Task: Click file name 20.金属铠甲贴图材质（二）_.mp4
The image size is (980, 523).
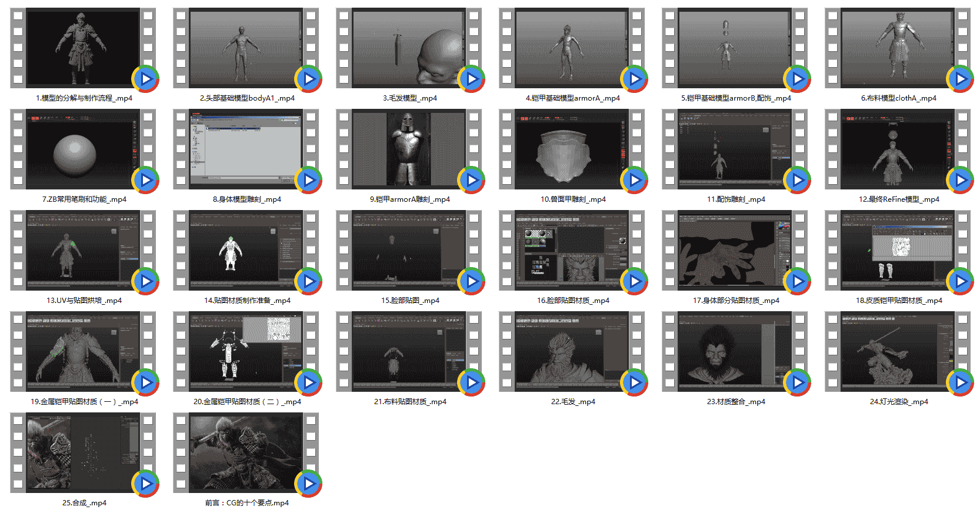Action: click(x=247, y=402)
